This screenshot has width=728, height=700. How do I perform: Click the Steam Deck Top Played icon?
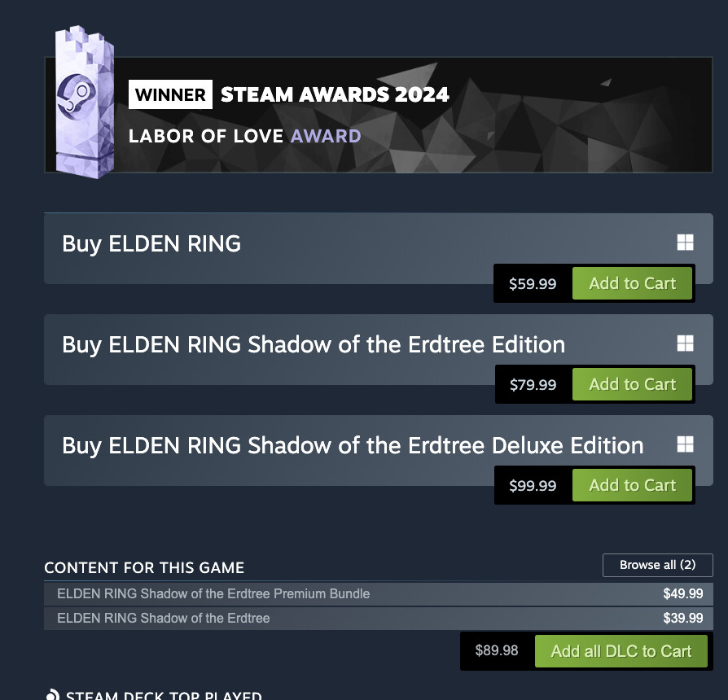click(53, 695)
